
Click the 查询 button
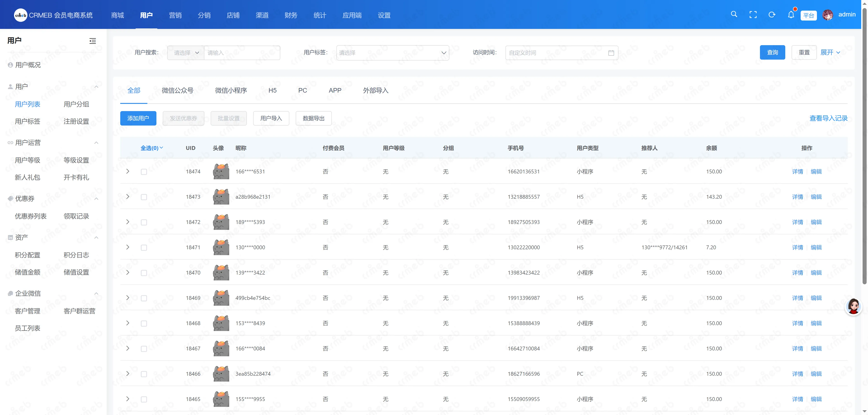772,53
